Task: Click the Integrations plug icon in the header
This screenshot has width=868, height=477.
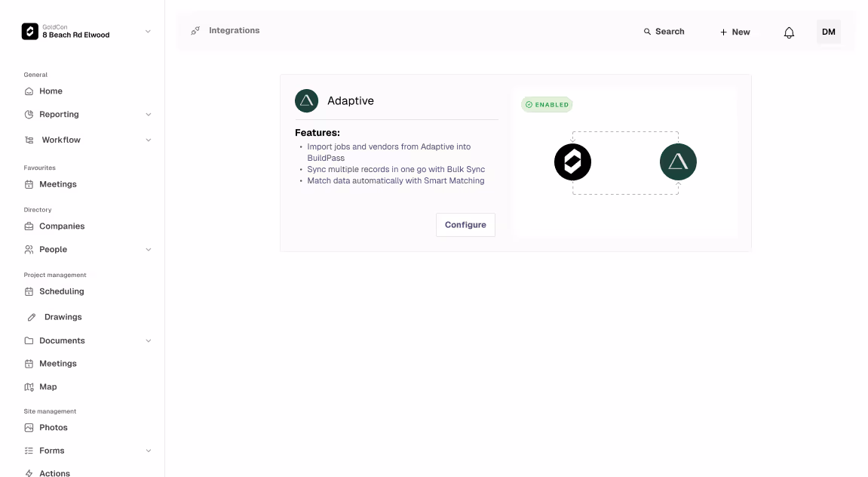Action: tap(195, 31)
